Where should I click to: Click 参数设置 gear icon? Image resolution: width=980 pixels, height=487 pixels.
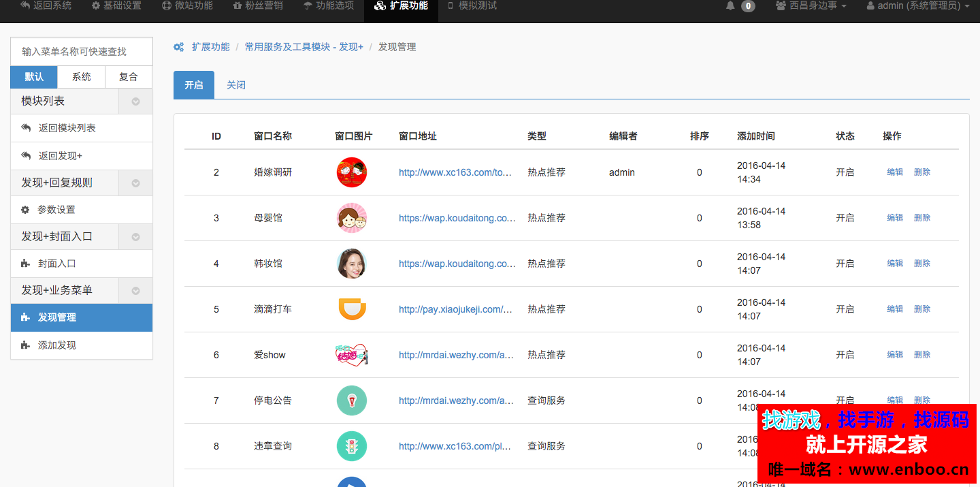pyautogui.click(x=25, y=210)
